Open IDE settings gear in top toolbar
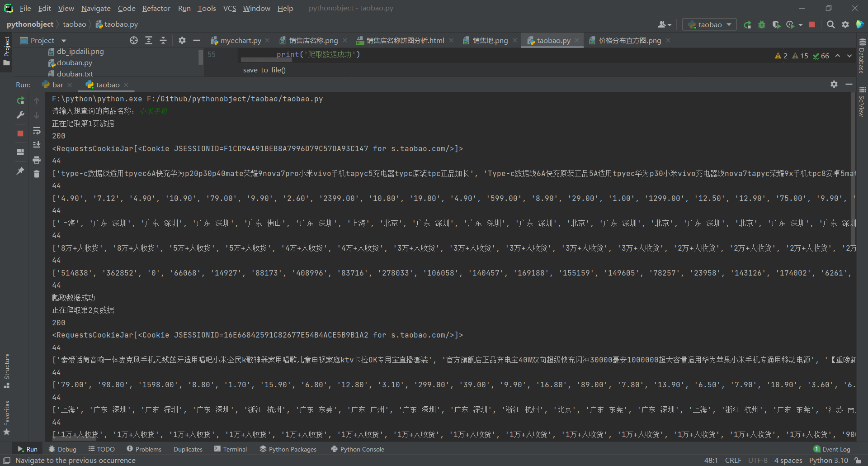The height and width of the screenshot is (466, 868). click(845, 25)
